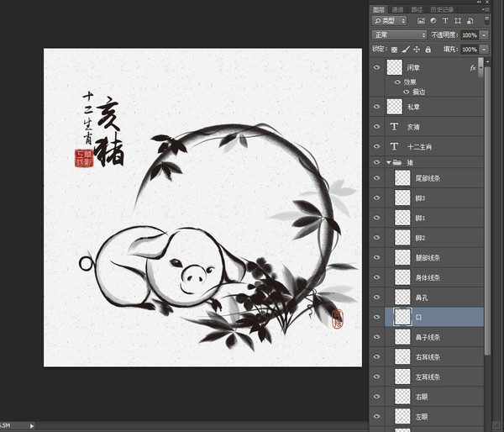The height and width of the screenshot is (432, 504).
Task: Filter layers by type (T) icon
Action: coord(445,21)
